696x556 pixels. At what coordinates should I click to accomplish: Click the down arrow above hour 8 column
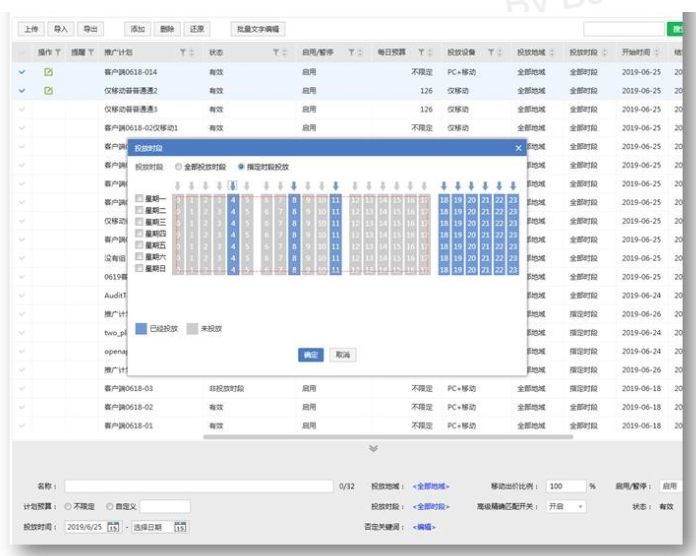[x=294, y=185]
